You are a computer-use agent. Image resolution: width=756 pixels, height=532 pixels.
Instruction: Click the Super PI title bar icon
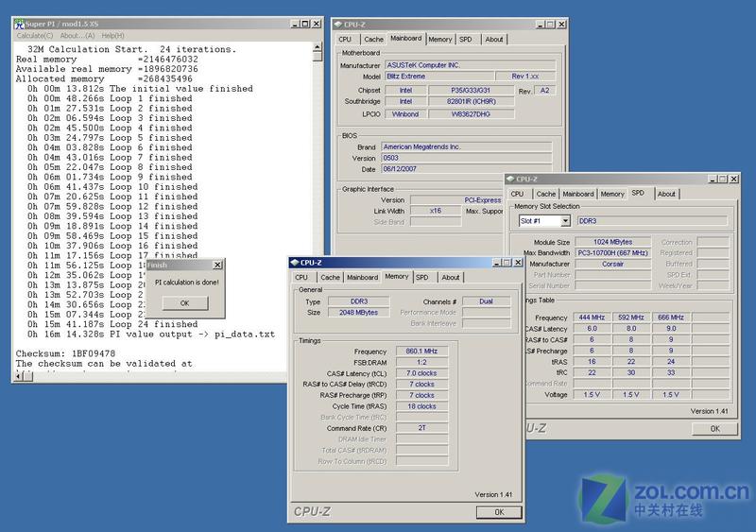[x=19, y=24]
